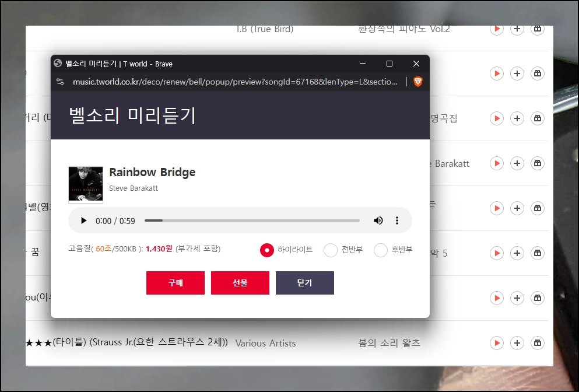Image resolution: width=579 pixels, height=392 pixels.
Task: Click the Various Artists text in background list
Action: [265, 343]
